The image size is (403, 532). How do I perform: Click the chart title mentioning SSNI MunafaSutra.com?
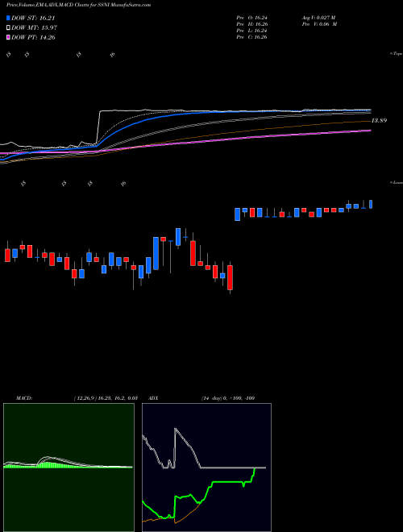coord(79,5)
